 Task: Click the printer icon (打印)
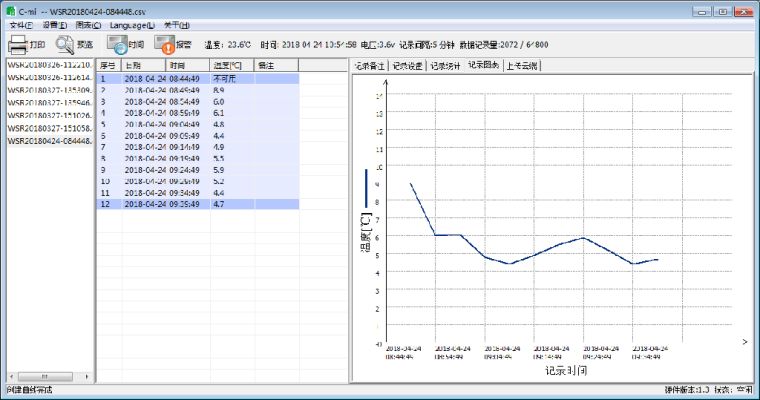(x=19, y=44)
